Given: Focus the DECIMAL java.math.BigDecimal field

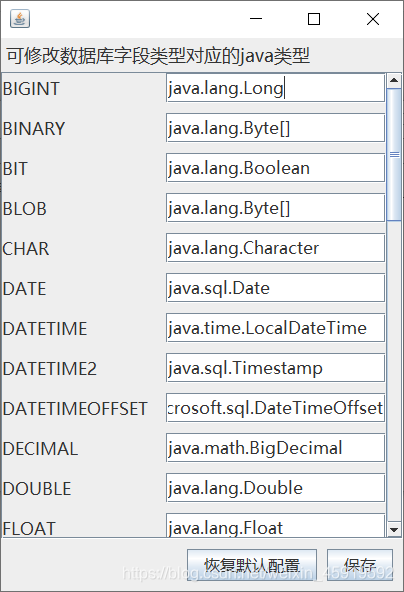Looking at the screenshot, I should click(275, 448).
